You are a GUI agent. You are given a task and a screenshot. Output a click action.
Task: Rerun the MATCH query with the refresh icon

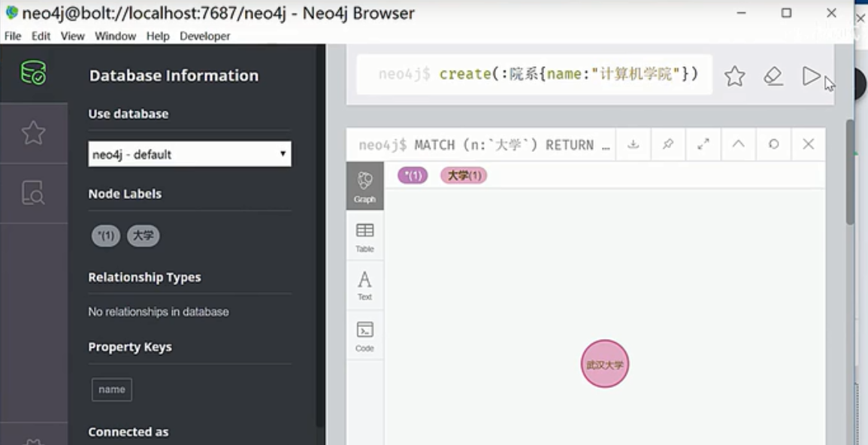click(773, 144)
